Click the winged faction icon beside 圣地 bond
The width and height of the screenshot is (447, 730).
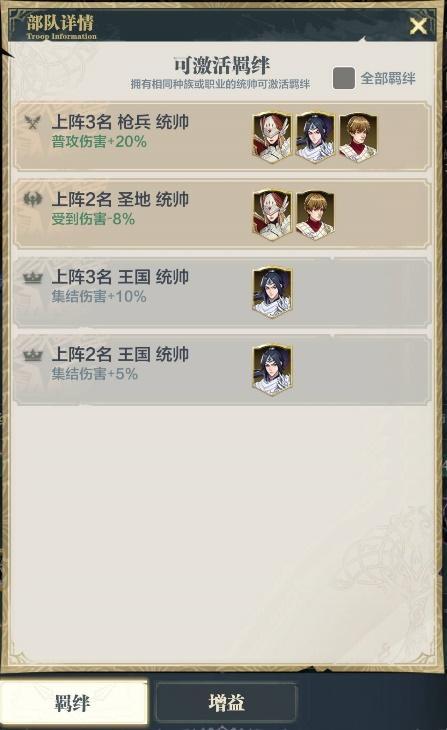coord(33,199)
